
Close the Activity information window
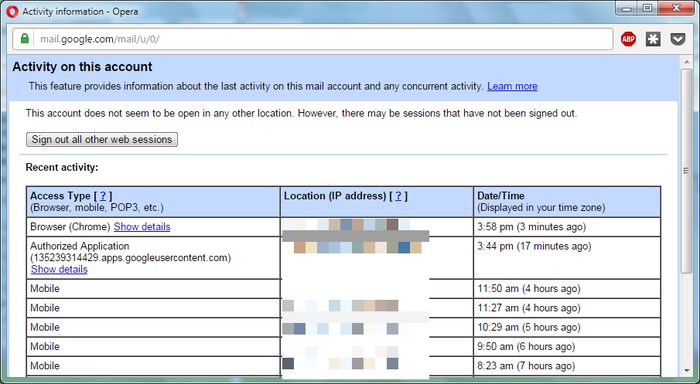(676, 8)
